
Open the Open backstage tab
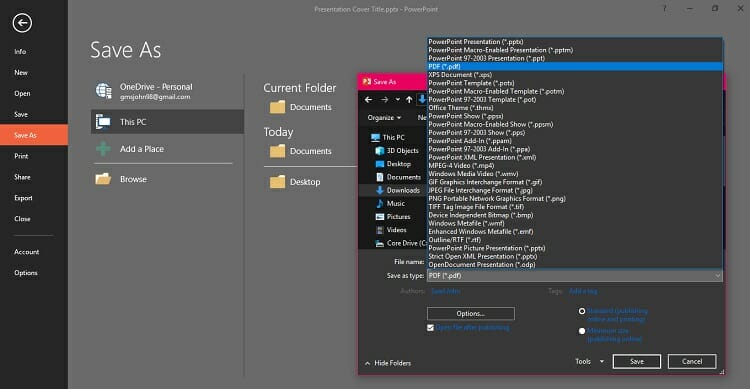click(x=22, y=94)
